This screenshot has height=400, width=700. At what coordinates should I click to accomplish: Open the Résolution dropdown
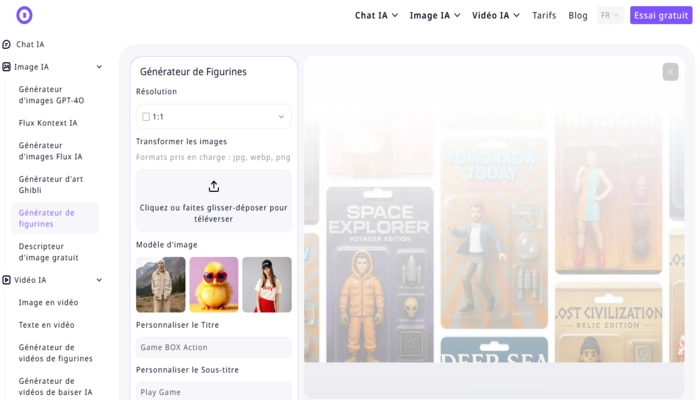(214, 117)
